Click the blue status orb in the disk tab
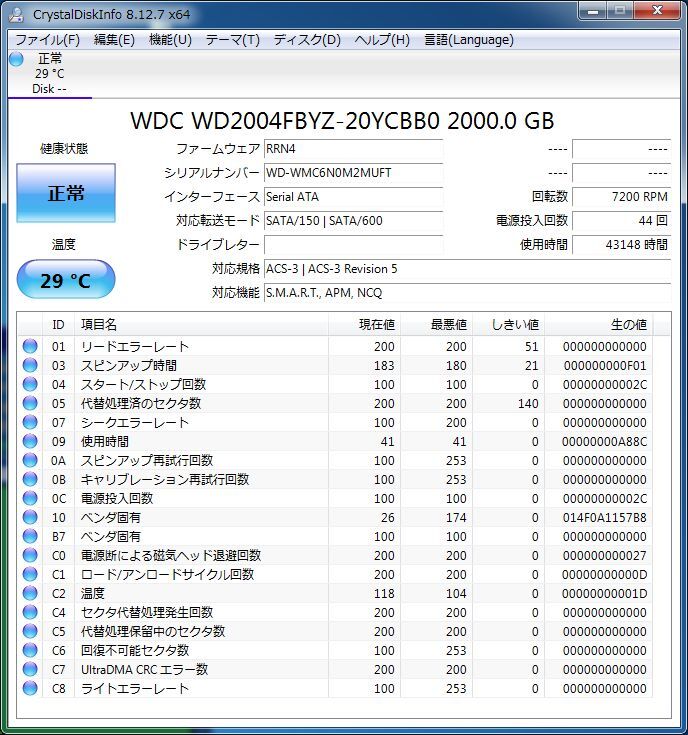The width and height of the screenshot is (688, 735). 16,60
